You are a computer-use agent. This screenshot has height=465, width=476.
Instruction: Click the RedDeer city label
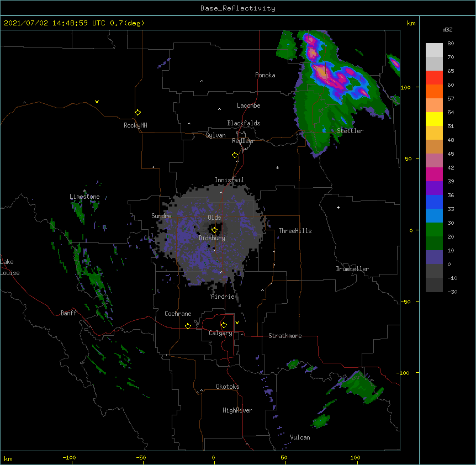(243, 141)
